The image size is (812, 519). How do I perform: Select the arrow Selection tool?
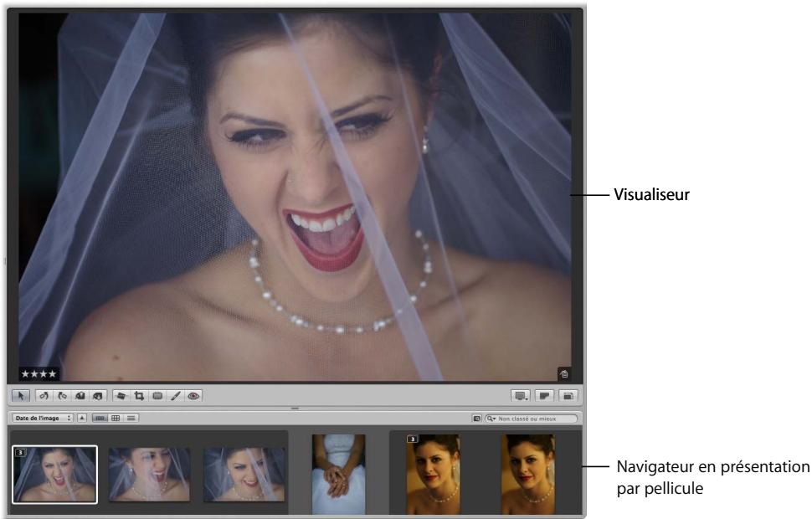point(21,396)
